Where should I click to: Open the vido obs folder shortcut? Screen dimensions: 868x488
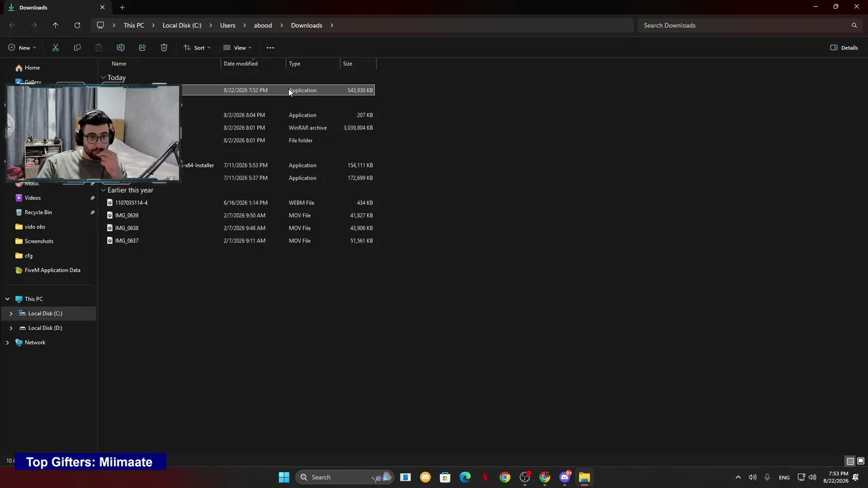point(35,227)
